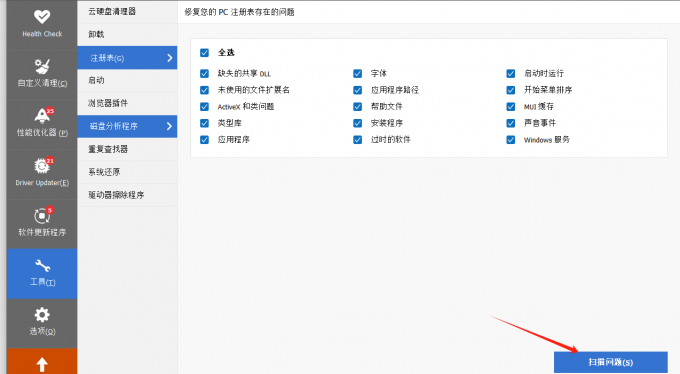Click 扫描问题(S) button

pyautogui.click(x=611, y=362)
